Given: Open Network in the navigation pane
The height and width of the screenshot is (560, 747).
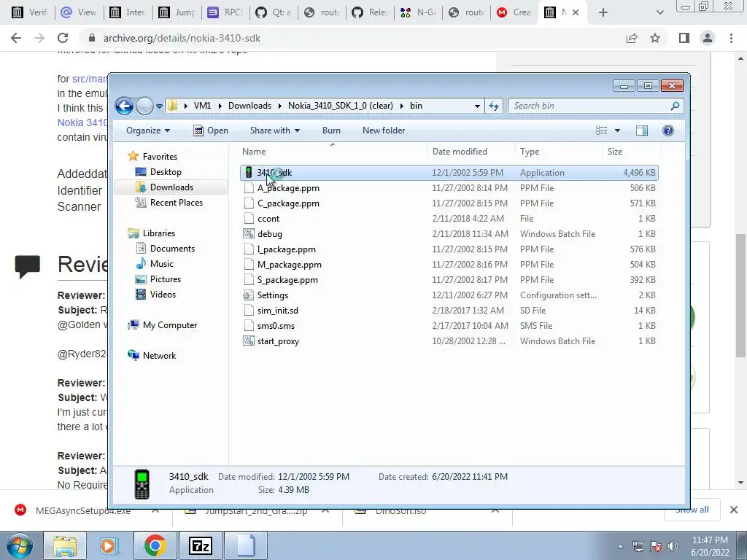Looking at the screenshot, I should [x=159, y=355].
